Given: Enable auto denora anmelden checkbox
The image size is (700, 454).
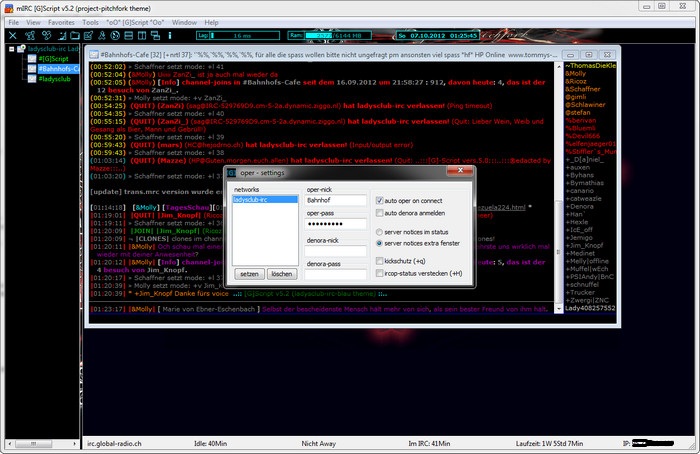Looking at the screenshot, I should click(x=379, y=213).
